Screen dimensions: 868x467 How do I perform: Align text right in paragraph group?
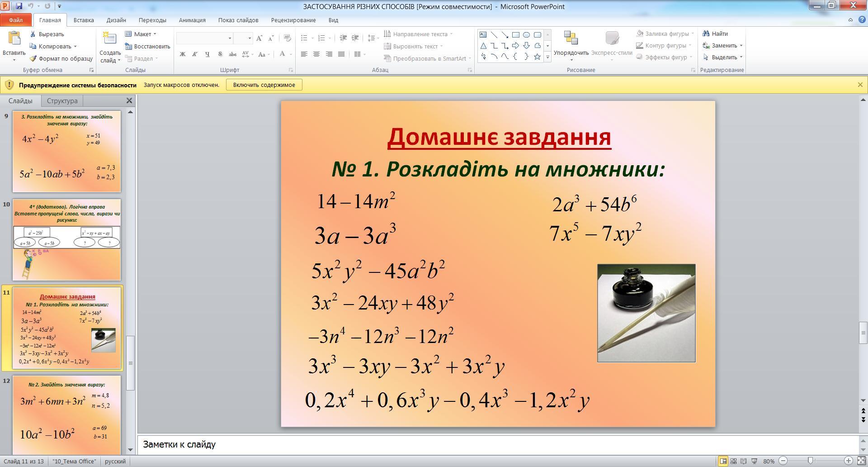pyautogui.click(x=329, y=54)
